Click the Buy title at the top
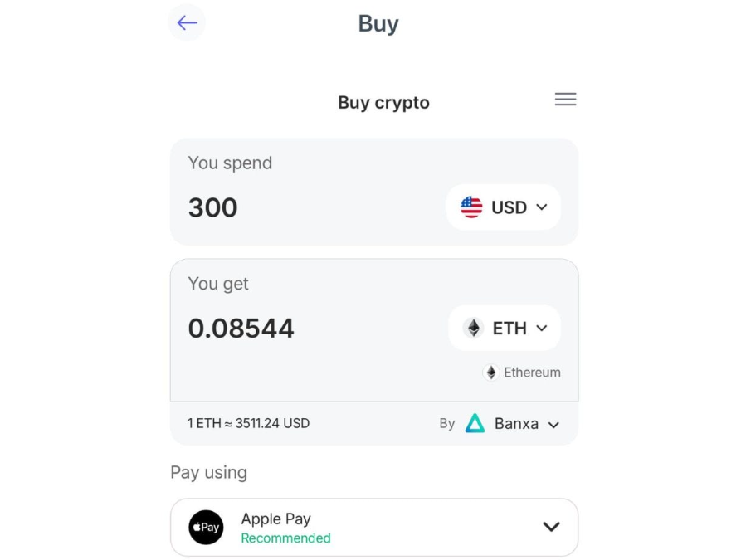Screen dimensions: 741x560 (x=378, y=23)
